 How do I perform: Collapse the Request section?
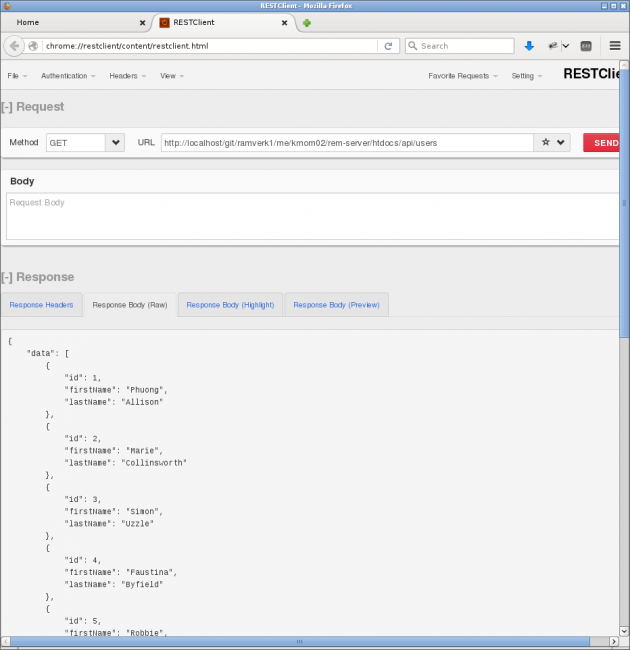click(7, 107)
